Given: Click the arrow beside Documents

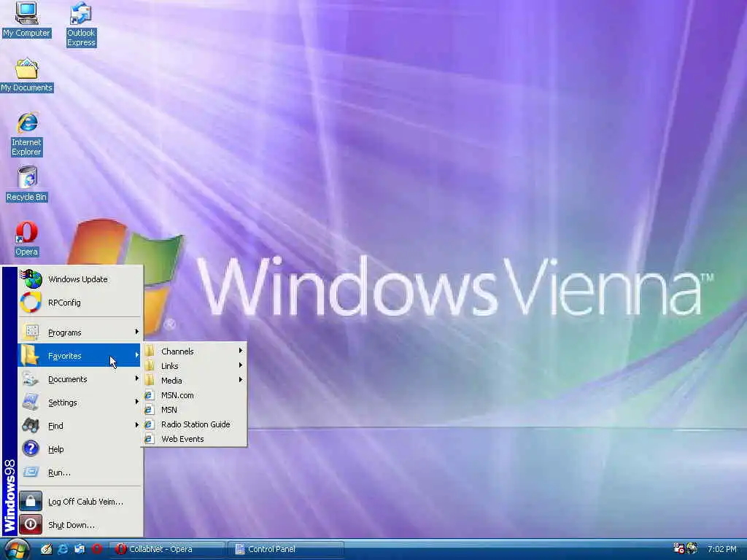Looking at the screenshot, I should (x=136, y=378).
